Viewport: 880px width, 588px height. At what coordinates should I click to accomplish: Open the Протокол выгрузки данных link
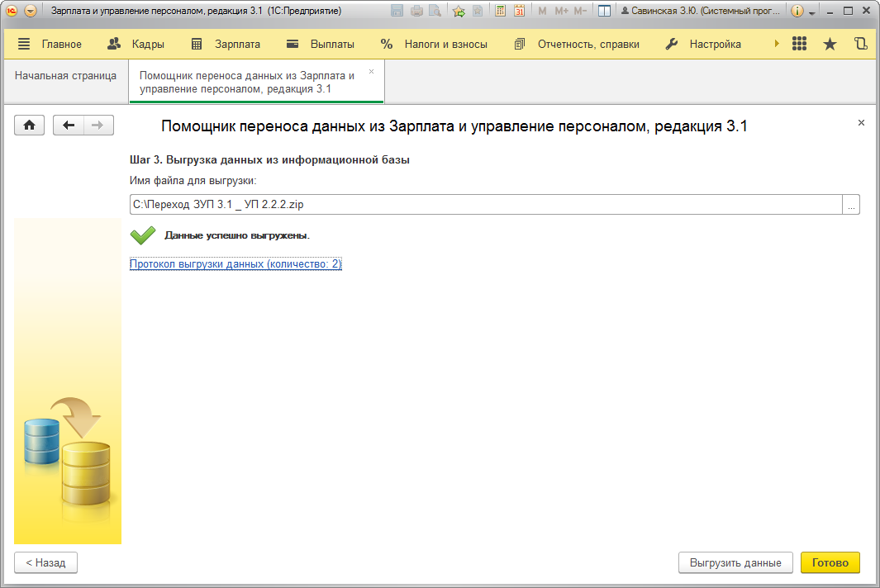pyautogui.click(x=235, y=263)
